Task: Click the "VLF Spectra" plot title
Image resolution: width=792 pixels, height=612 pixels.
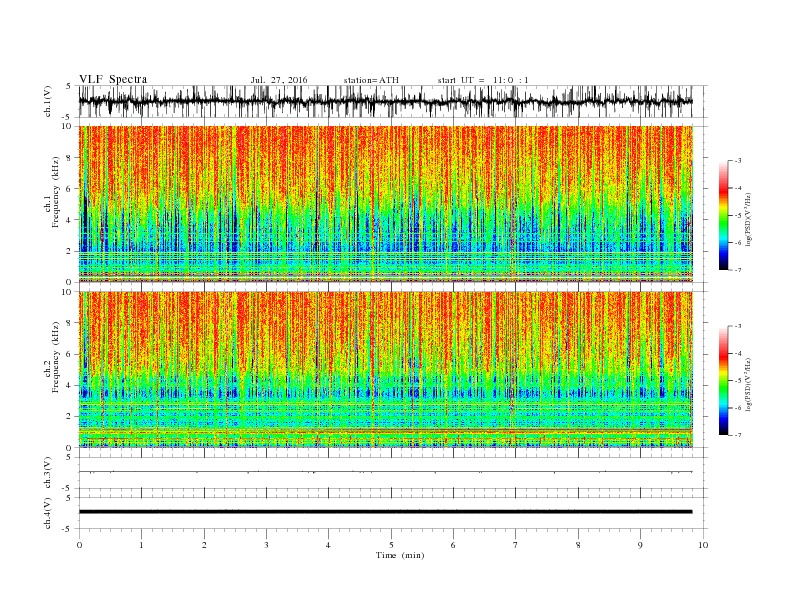Action: tap(113, 79)
